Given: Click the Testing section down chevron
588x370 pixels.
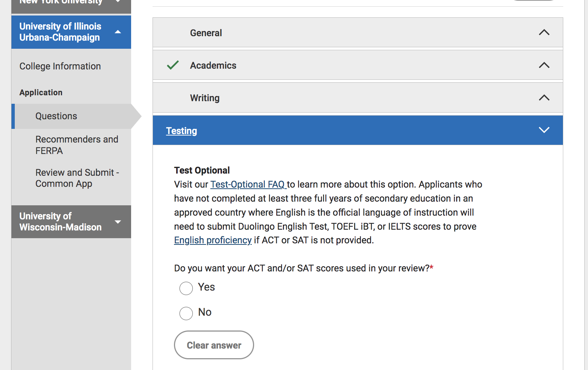Looking at the screenshot, I should [x=544, y=130].
